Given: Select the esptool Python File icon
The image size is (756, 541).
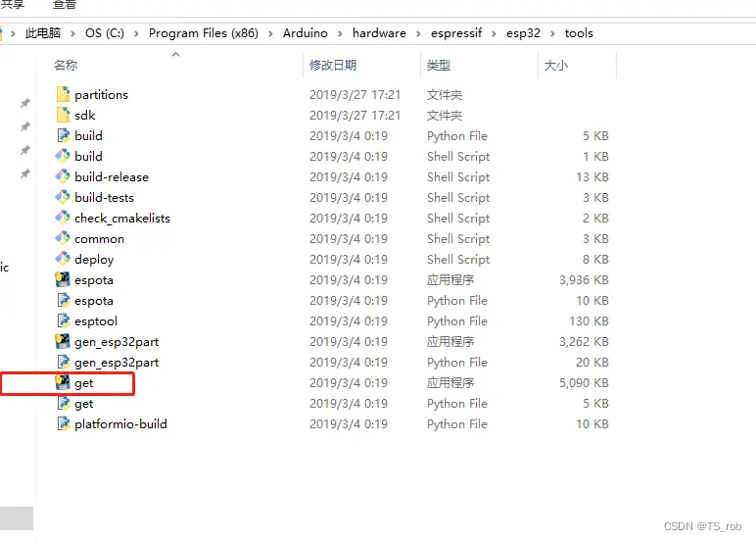Looking at the screenshot, I should (x=63, y=320).
